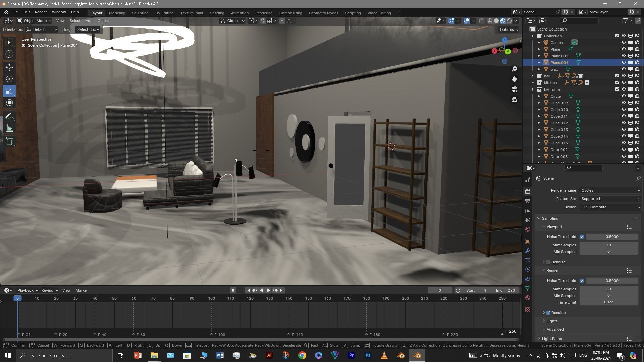Screen dimensions: 644x362
Task: Open Render properties tab icon
Action: (x=528, y=191)
